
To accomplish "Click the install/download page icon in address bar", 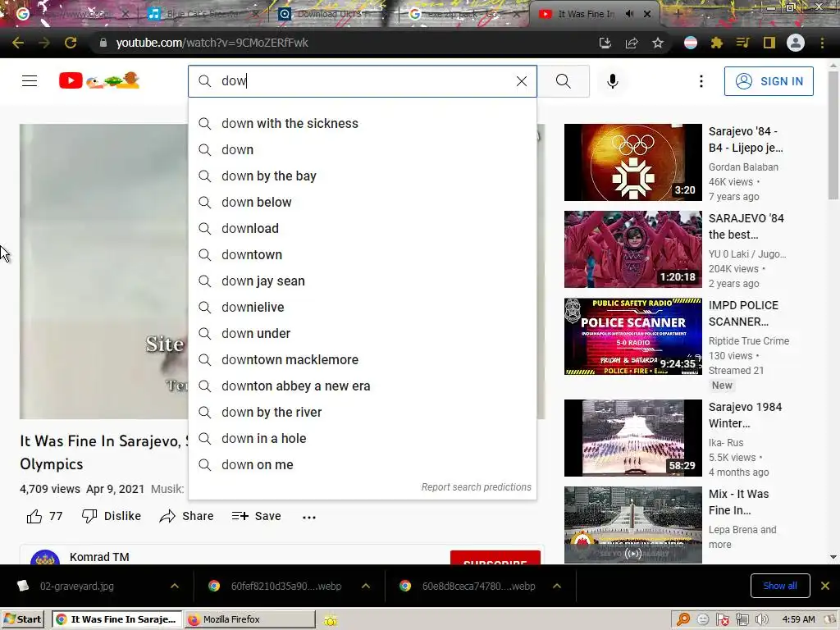I will [605, 43].
